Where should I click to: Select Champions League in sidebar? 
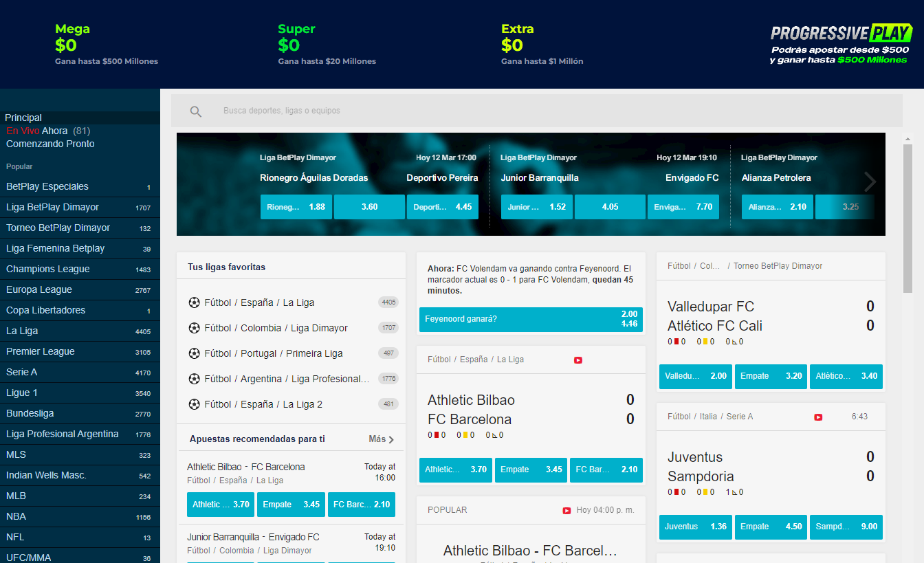point(80,269)
